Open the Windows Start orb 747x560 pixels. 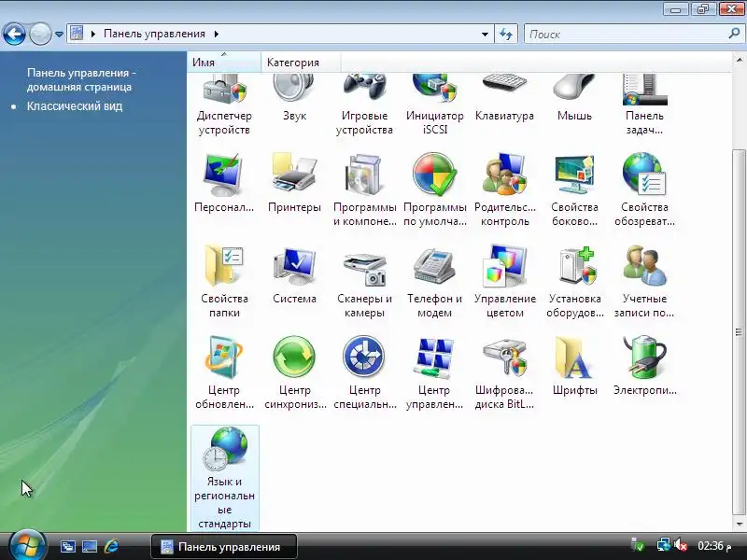[x=27, y=545]
